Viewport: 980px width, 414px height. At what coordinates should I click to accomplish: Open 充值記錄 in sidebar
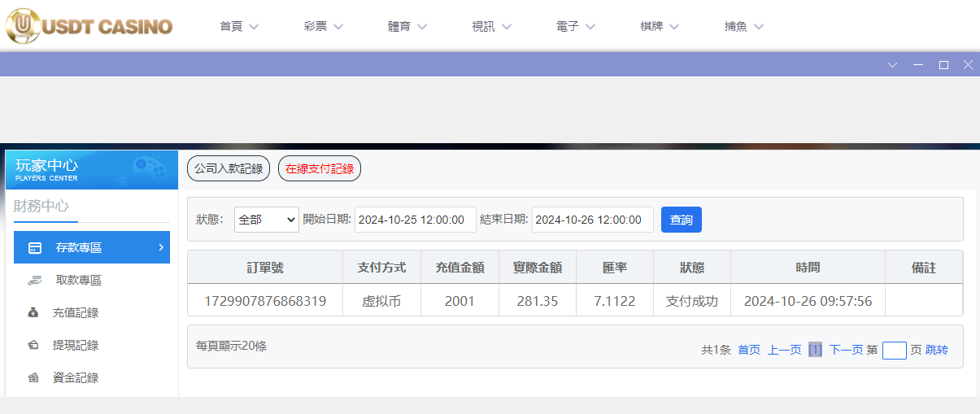92,312
